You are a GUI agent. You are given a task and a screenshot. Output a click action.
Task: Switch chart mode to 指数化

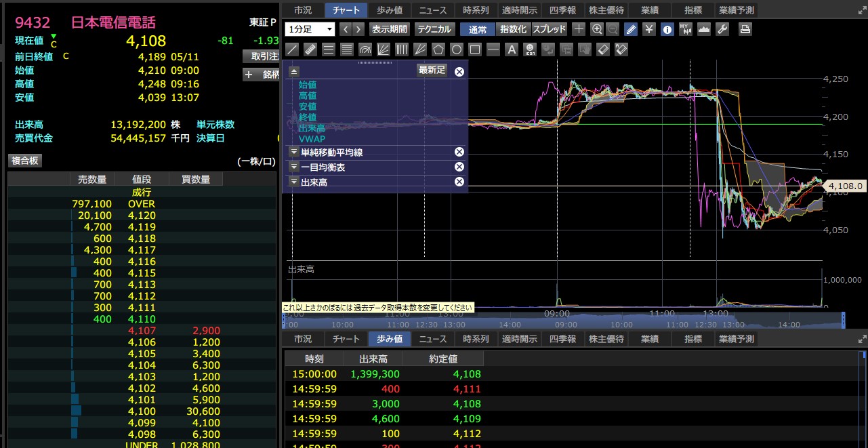(x=513, y=29)
